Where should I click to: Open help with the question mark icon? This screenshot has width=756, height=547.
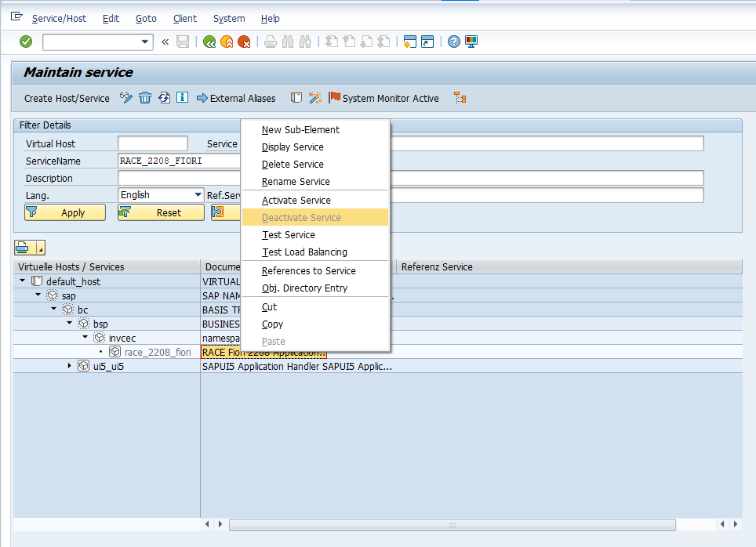click(x=454, y=42)
